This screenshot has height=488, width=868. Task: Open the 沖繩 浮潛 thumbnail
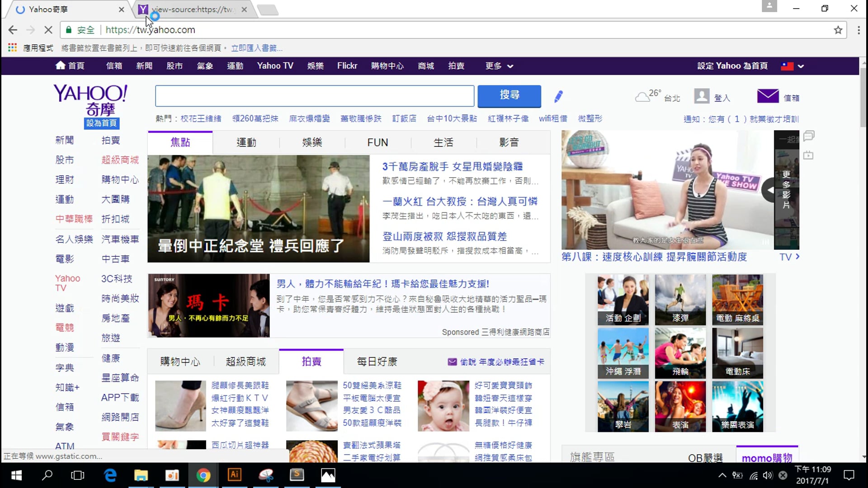[623, 353]
